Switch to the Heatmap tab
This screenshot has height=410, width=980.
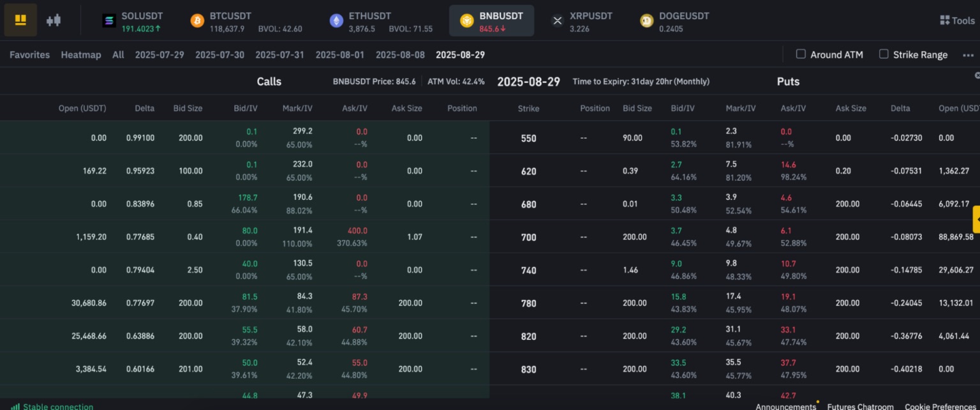point(81,54)
